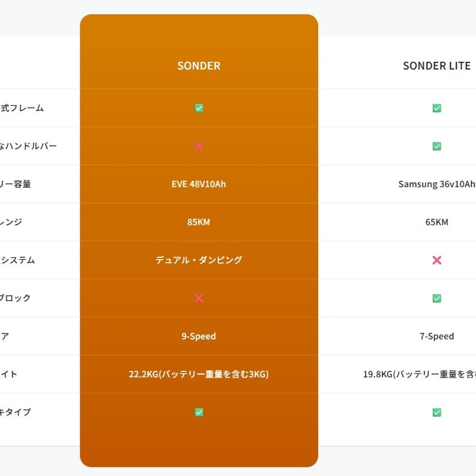
Task: Click green checkmark in SONDER LITE フレーム row
Action: point(437,108)
